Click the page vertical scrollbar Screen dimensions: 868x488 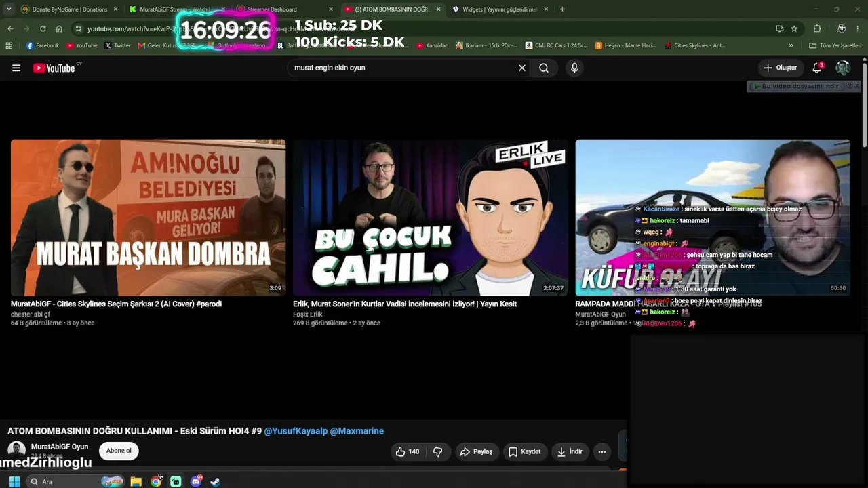865,105
